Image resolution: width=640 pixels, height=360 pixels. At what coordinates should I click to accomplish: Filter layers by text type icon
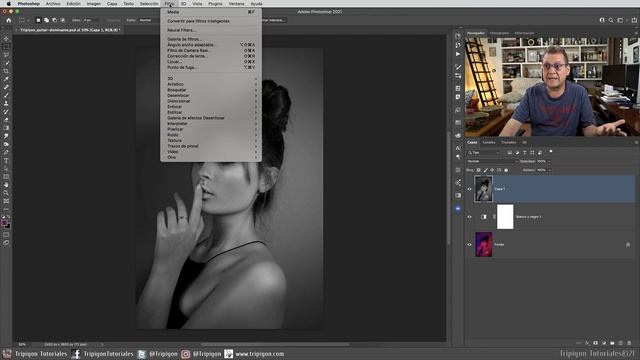click(x=525, y=153)
